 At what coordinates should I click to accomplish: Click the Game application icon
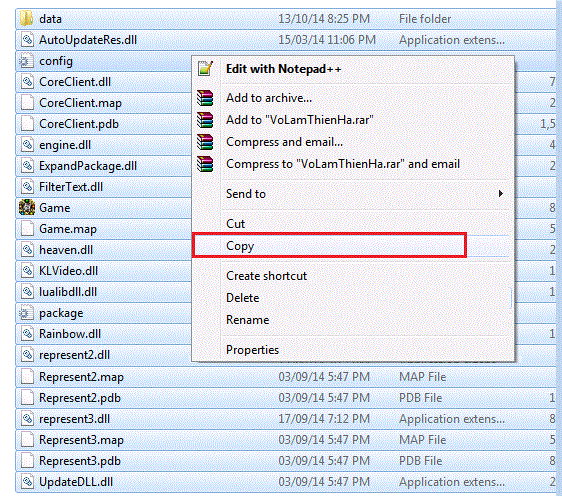[x=27, y=208]
